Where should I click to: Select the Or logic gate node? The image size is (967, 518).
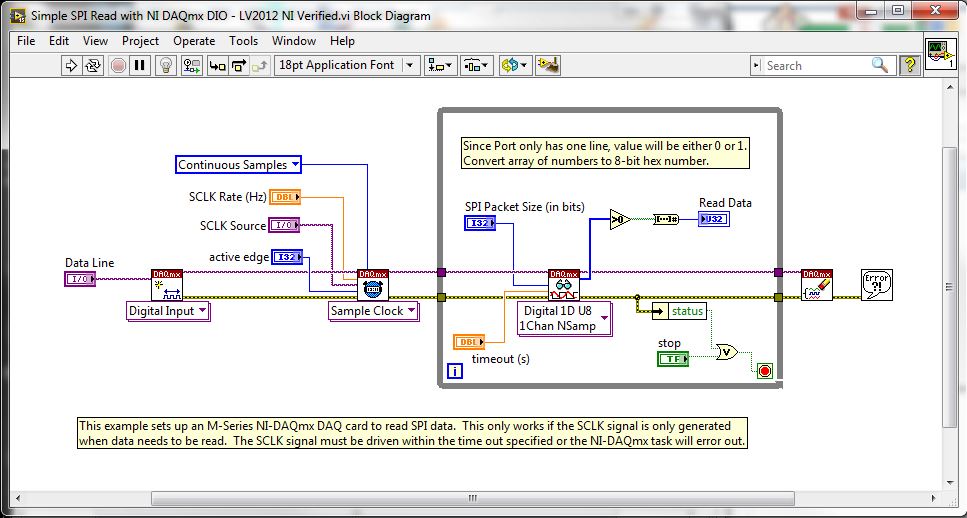click(x=727, y=352)
